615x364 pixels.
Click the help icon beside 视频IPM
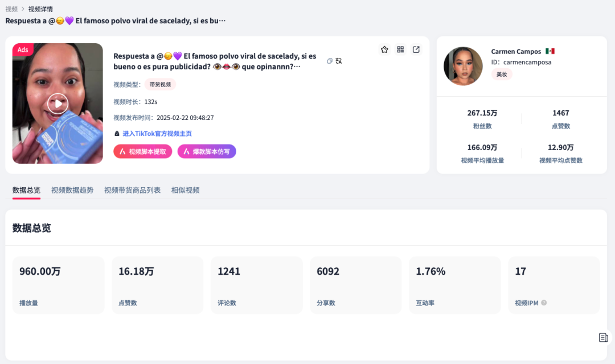[544, 303]
